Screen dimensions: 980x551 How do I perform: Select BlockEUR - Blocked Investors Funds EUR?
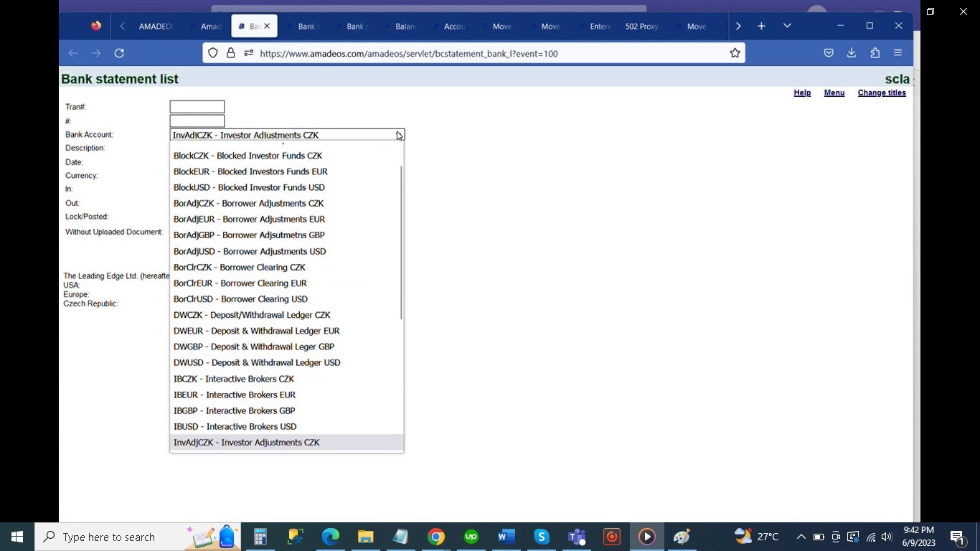click(x=286, y=171)
